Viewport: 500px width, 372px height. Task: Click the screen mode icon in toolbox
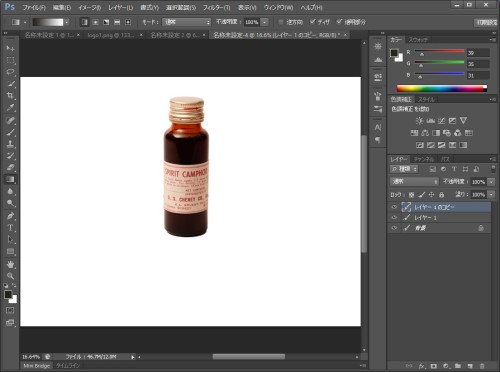click(x=10, y=323)
